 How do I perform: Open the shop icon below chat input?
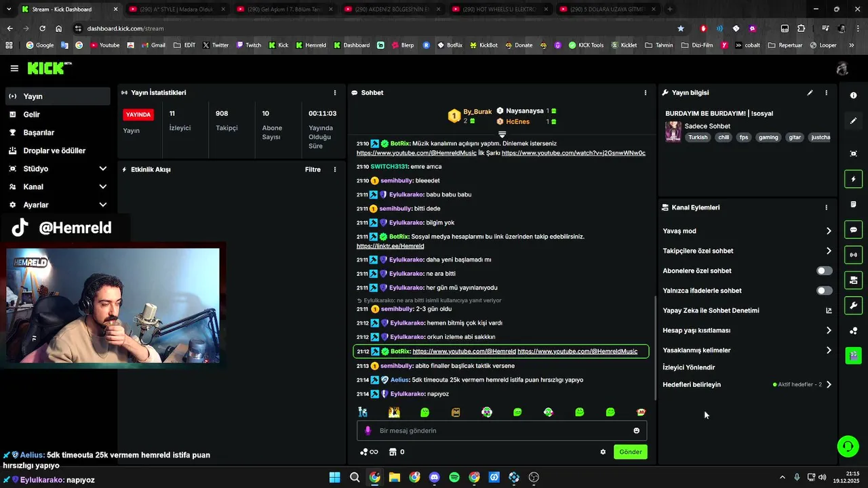point(393,452)
